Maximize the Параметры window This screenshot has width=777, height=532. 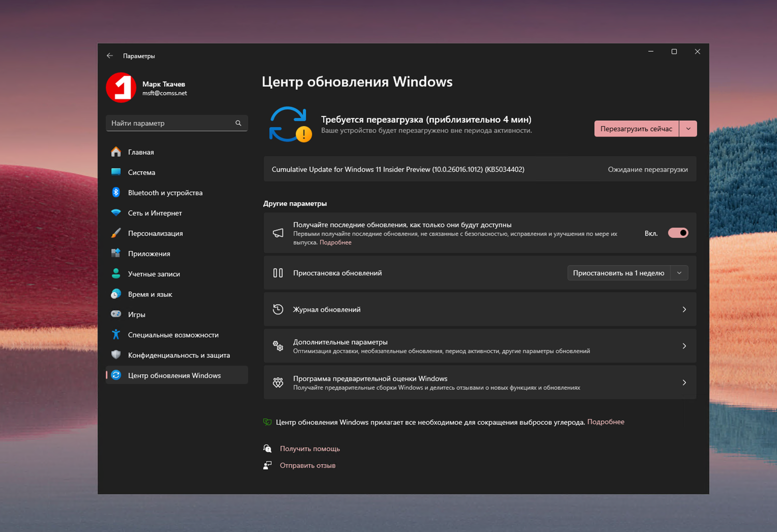point(674,51)
